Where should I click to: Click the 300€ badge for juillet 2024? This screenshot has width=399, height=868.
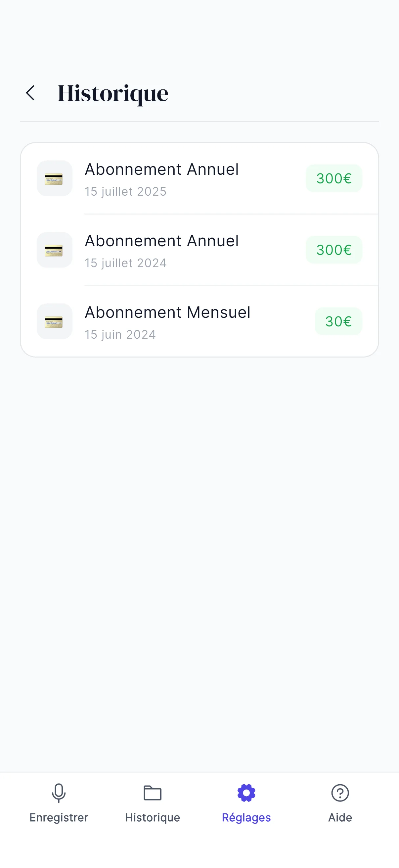(334, 250)
